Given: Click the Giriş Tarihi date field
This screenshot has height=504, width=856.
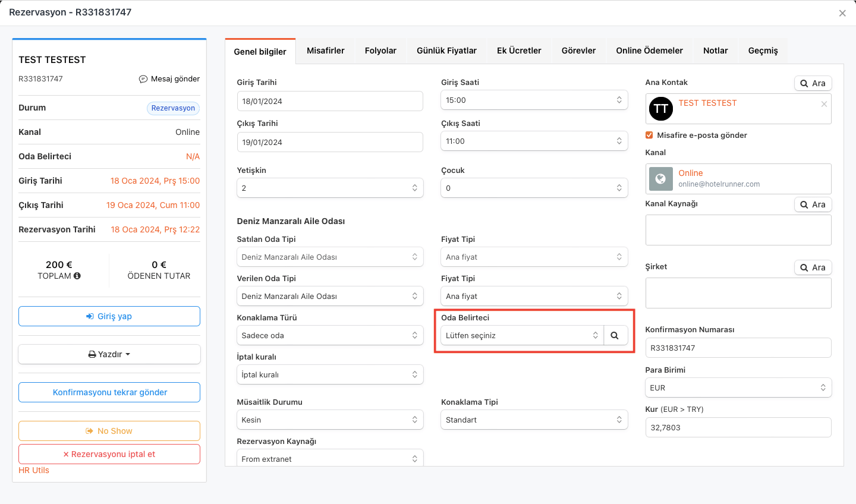Looking at the screenshot, I should 329,101.
